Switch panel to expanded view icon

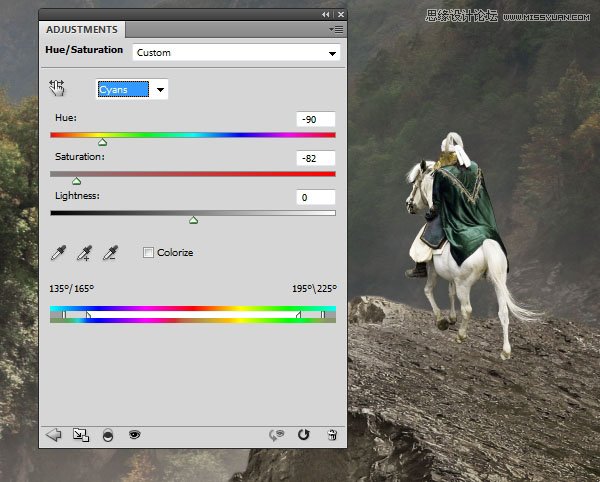(81, 435)
